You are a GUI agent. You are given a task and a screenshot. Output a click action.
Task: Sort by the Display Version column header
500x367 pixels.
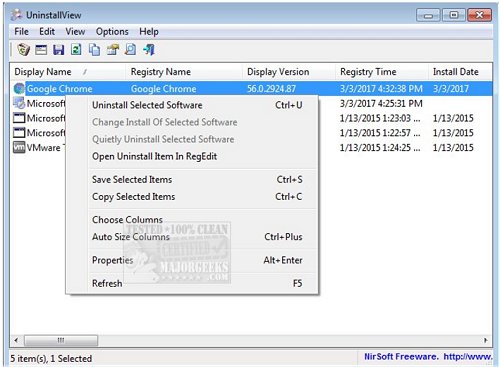(x=288, y=72)
